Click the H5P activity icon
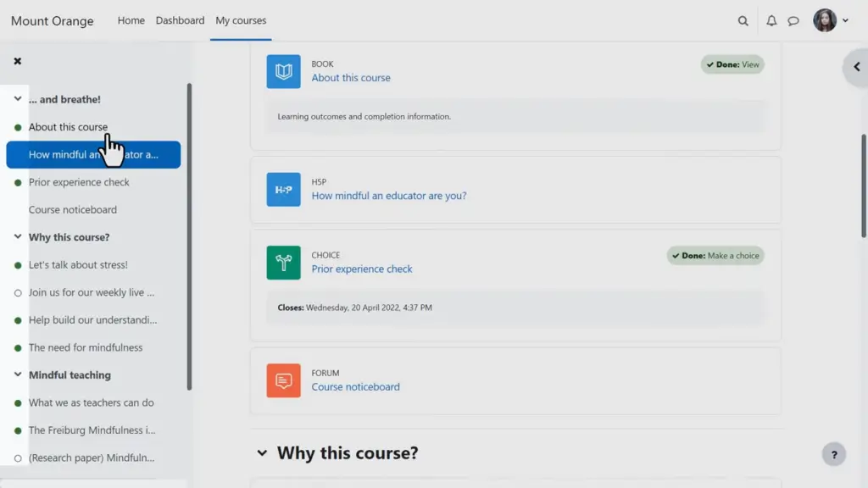The image size is (868, 488). pos(283,190)
